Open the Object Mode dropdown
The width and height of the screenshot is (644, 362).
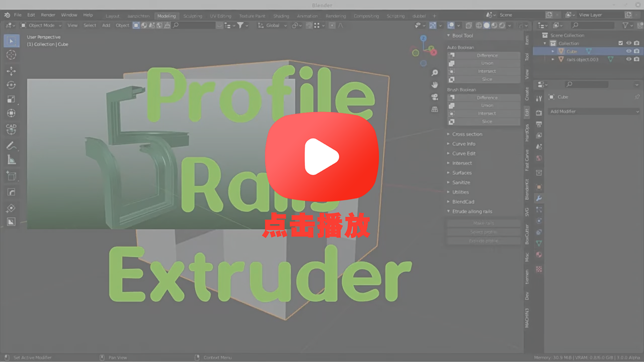tap(41, 25)
